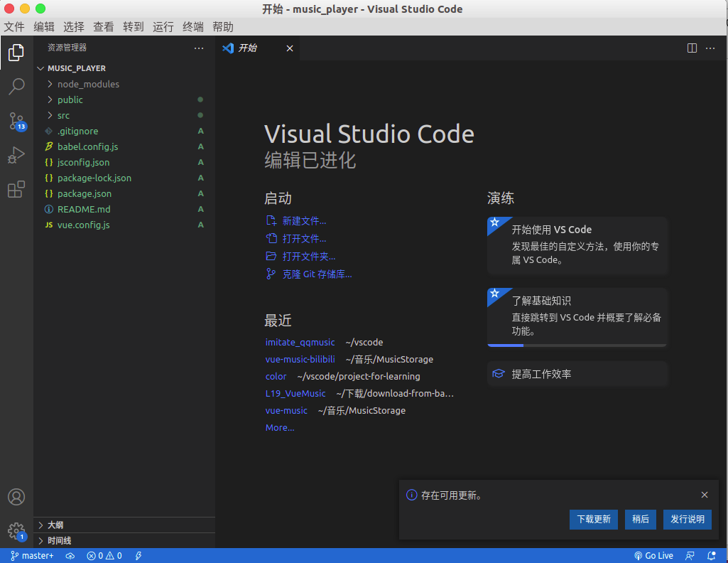
Task: Click the Explorer panel more actions ellipsis
Action: [x=199, y=48]
